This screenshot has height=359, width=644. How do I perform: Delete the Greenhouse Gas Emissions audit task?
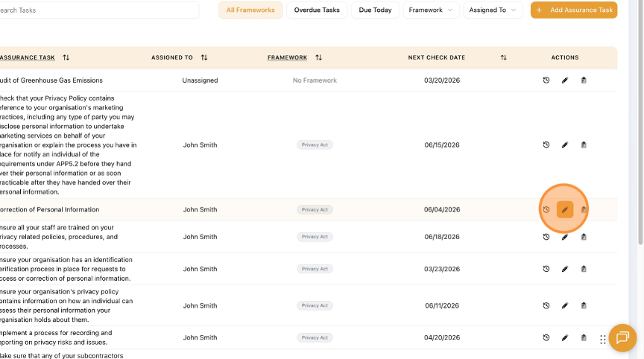[x=584, y=80]
